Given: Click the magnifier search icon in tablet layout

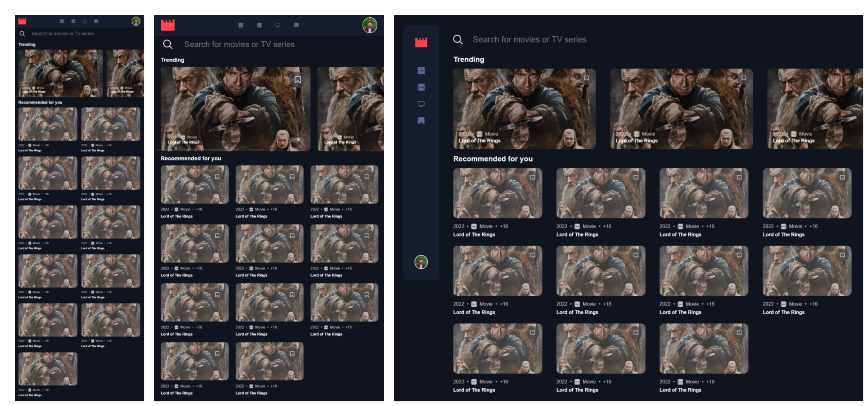Looking at the screenshot, I should point(168,44).
